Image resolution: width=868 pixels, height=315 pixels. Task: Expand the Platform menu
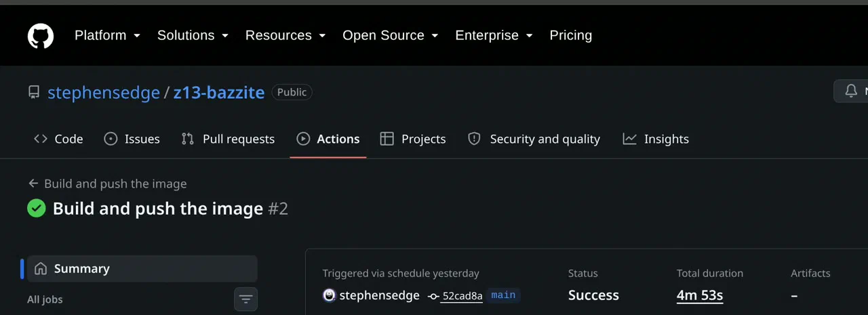107,35
